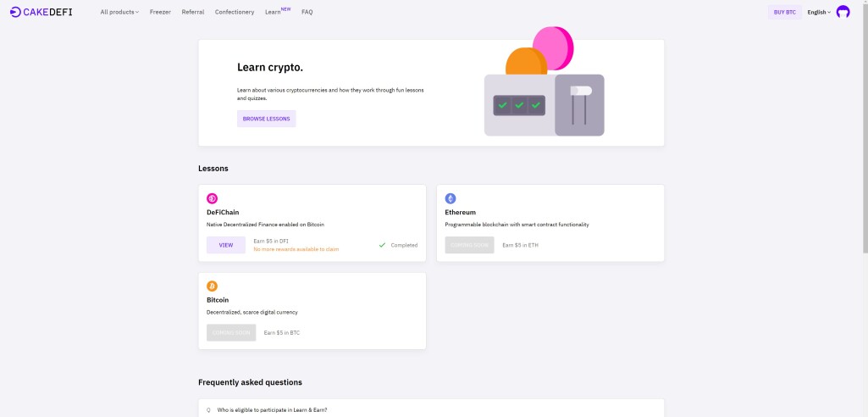Screen dimensions: 868x417
Task: Click the BUY BTC button
Action: tap(784, 12)
